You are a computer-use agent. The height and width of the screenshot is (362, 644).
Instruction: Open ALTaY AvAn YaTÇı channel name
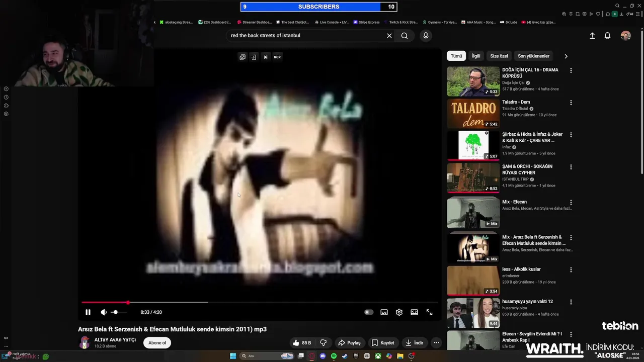tap(115, 340)
